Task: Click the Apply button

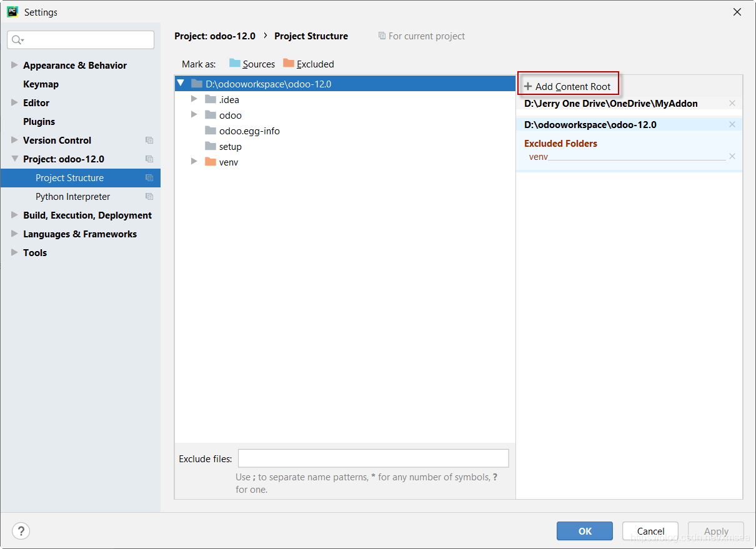Action: [716, 531]
